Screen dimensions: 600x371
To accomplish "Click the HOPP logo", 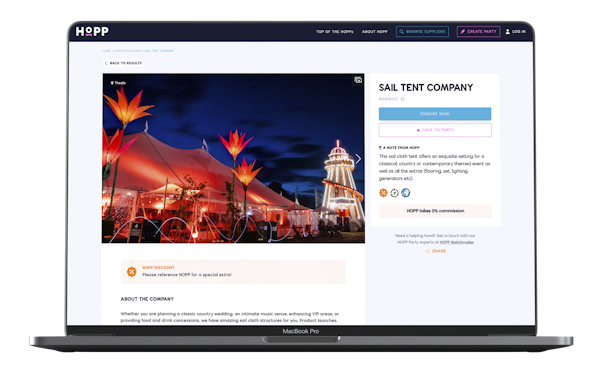I will coord(92,31).
